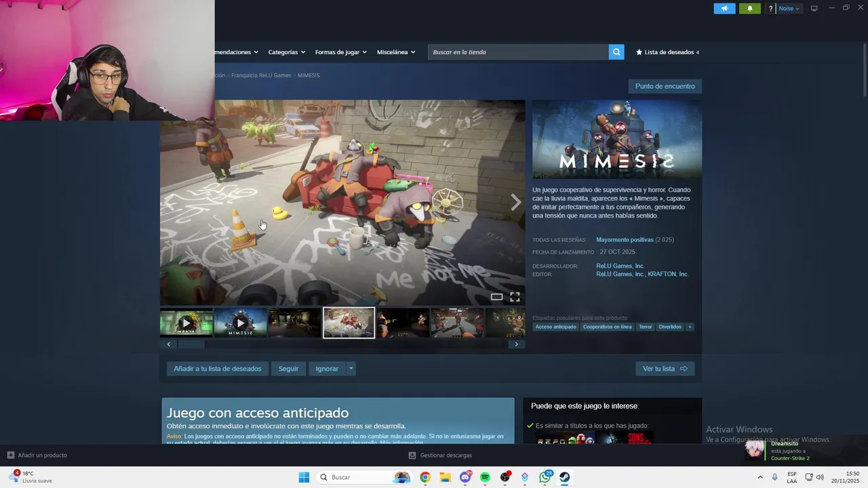Select the fifth screenshot thumbnail
This screenshot has width=868, height=488.
403,323
